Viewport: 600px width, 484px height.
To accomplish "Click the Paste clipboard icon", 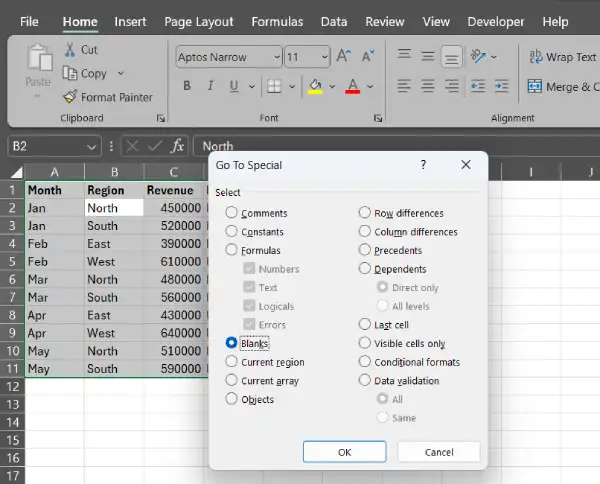I will pyautogui.click(x=39, y=58).
